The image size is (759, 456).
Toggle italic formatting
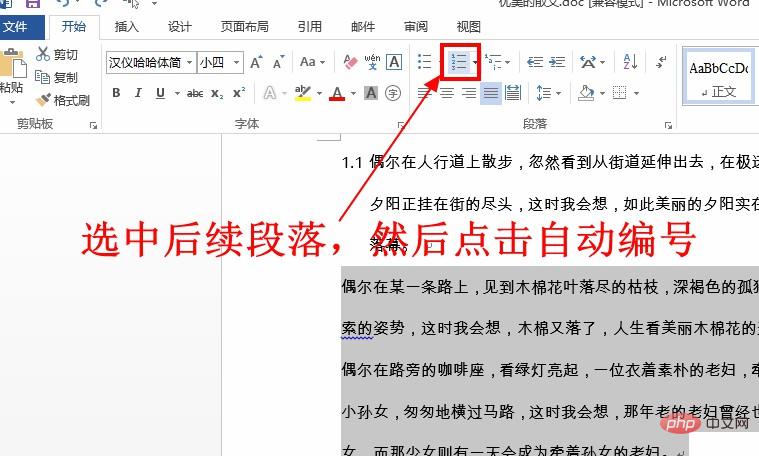[138, 93]
